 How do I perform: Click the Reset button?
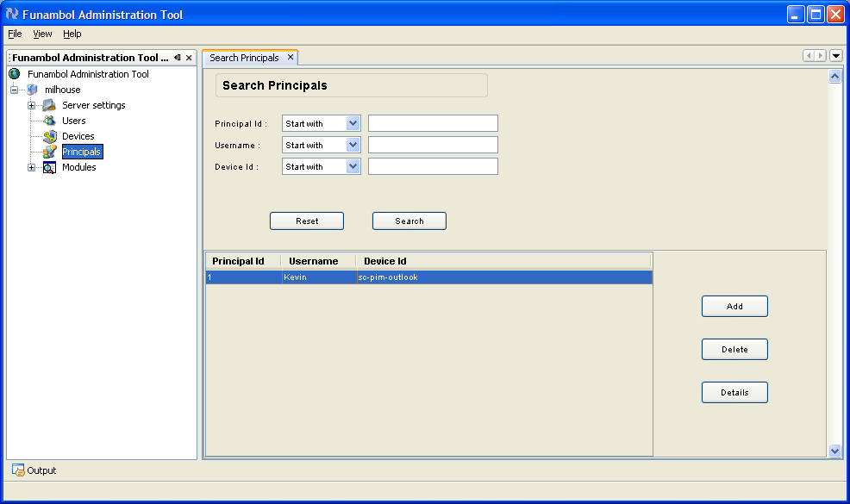307,221
